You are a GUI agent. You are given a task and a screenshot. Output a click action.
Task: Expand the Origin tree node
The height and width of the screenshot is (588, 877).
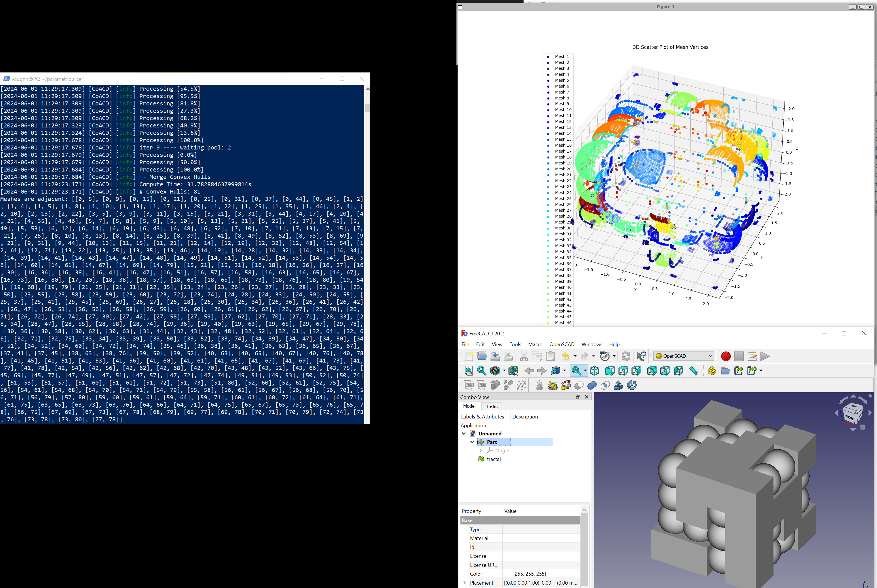tap(481, 451)
